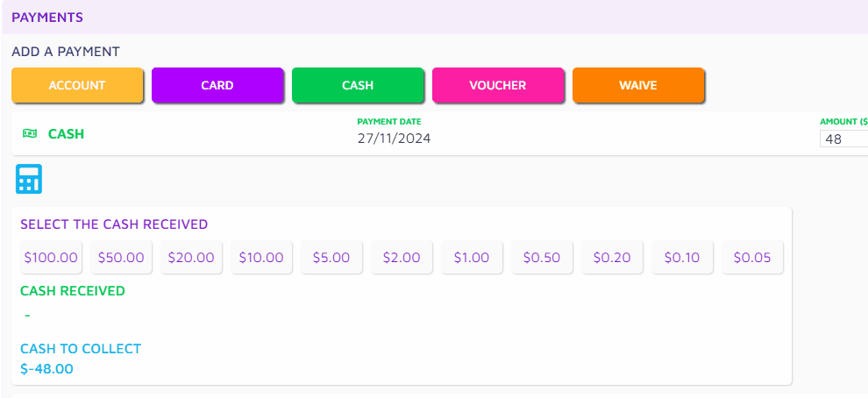The image size is (868, 398).
Task: Click the $0.05 coin button
Action: pos(752,258)
